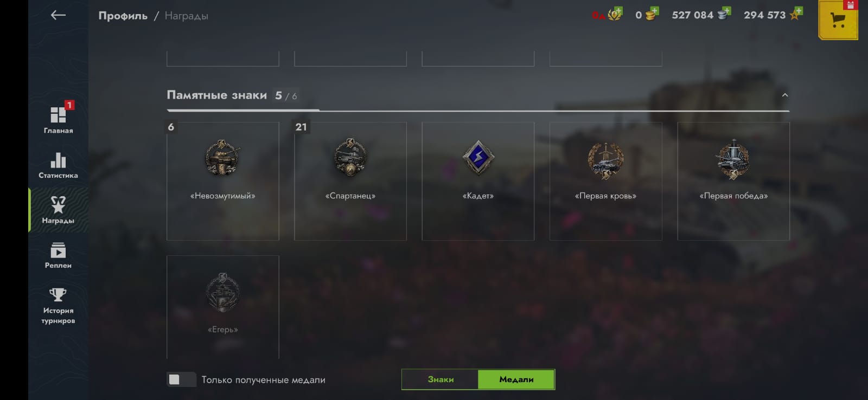Open История турниров section
The height and width of the screenshot is (400, 868).
coord(58,306)
